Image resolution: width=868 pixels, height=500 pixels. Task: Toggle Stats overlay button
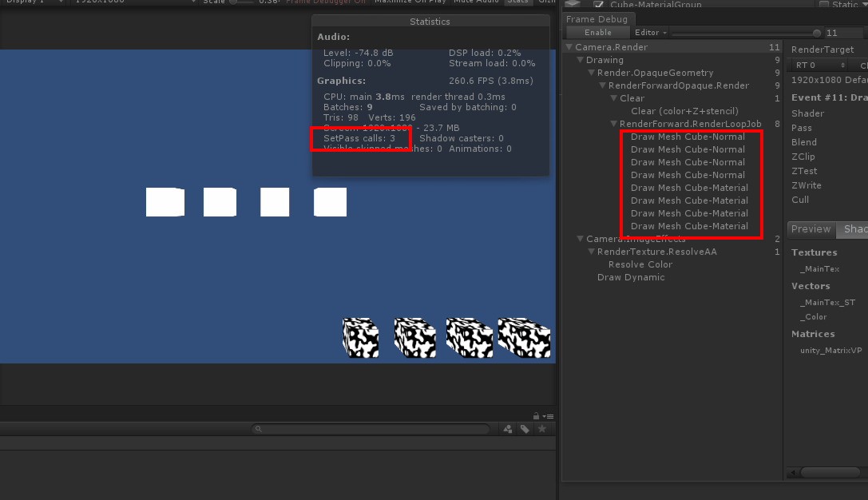coord(517,2)
